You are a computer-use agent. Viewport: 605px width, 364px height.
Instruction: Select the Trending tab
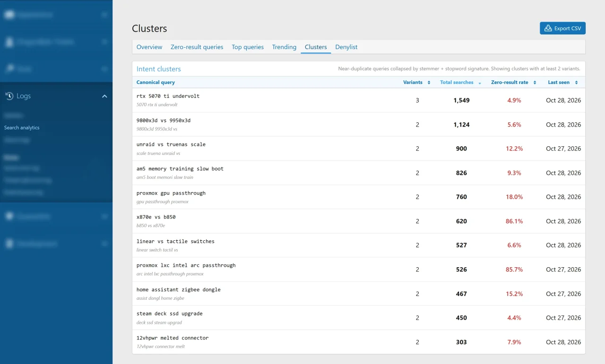click(284, 47)
